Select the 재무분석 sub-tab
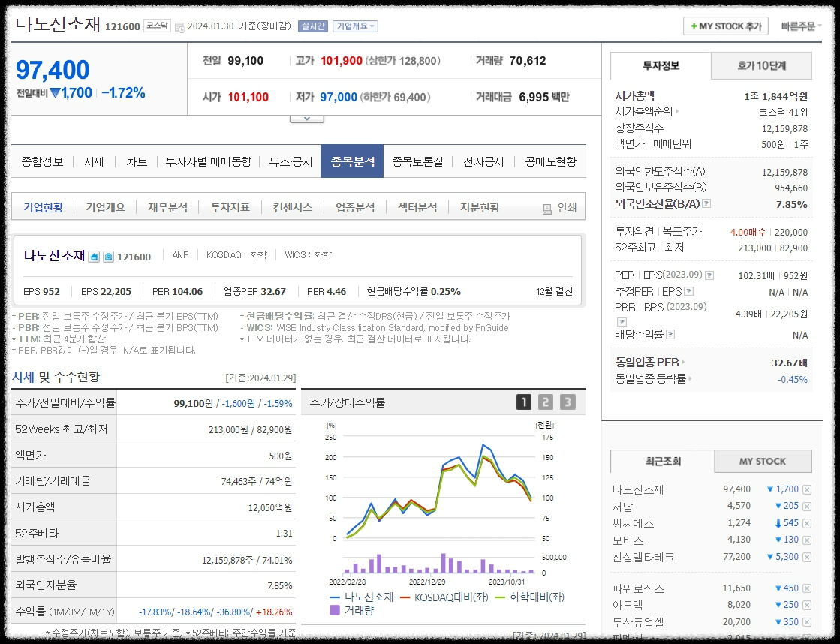 click(167, 207)
